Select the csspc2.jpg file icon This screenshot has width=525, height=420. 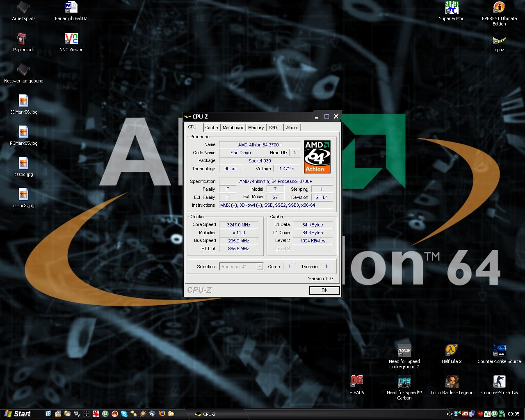pyautogui.click(x=24, y=198)
